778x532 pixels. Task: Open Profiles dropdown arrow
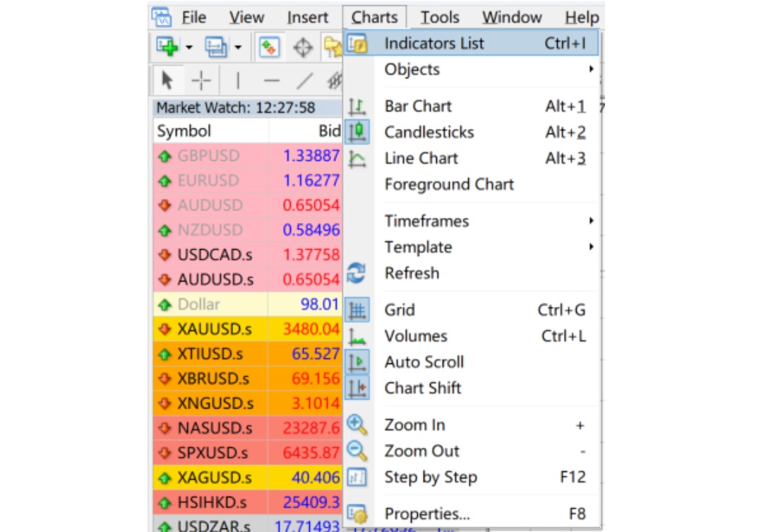238,47
